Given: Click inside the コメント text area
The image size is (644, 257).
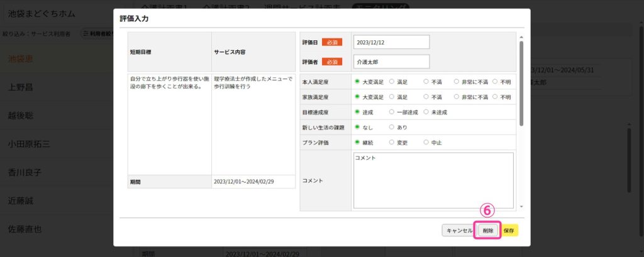Looking at the screenshot, I should click(433, 180).
